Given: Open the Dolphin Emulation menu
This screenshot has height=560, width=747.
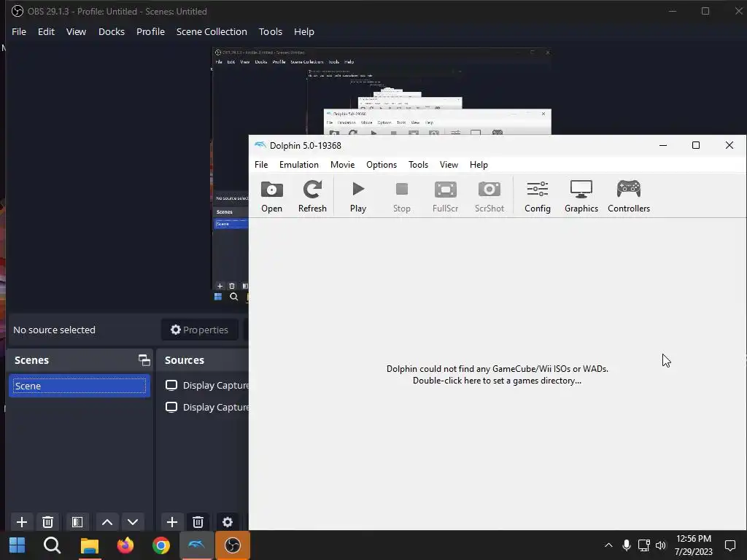Looking at the screenshot, I should 298,165.
